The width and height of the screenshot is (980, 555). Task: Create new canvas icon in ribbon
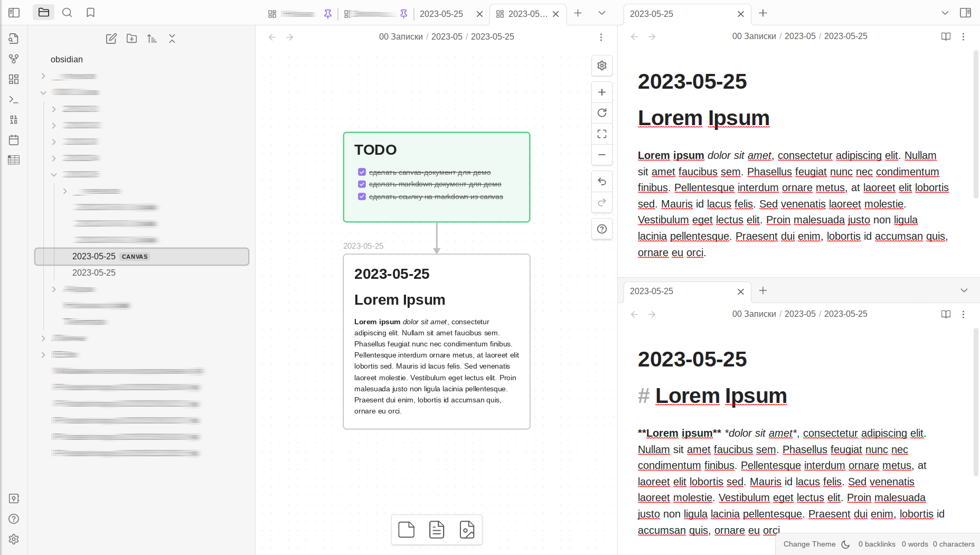14,79
